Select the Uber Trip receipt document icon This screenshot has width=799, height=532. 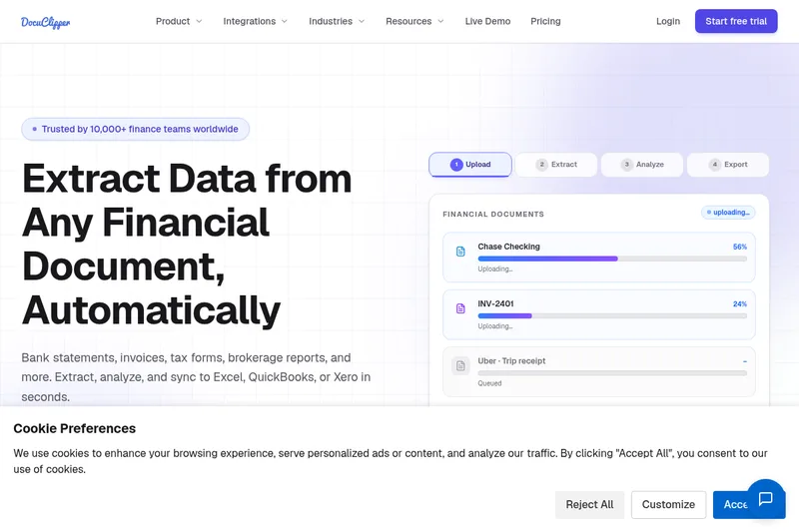click(x=460, y=365)
